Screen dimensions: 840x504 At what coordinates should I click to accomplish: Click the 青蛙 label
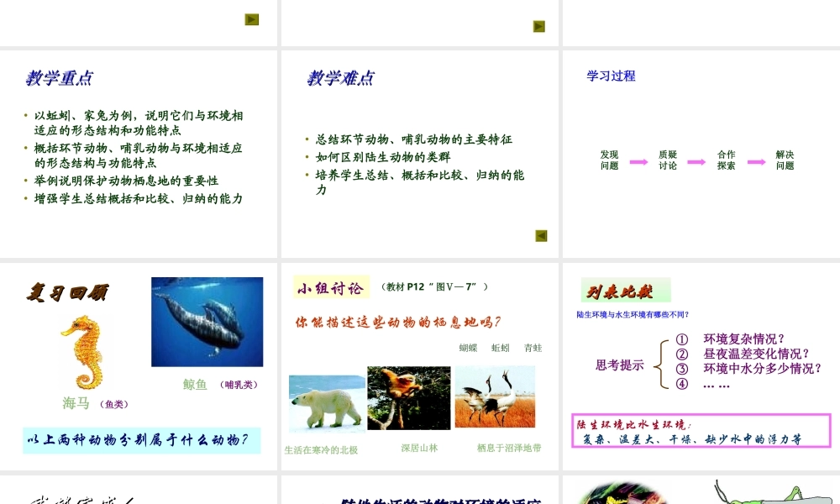click(533, 348)
